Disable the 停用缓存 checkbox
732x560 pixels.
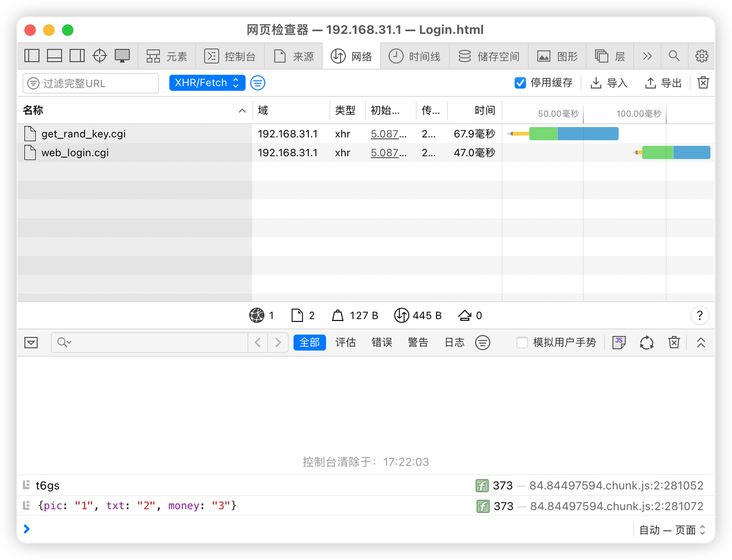pyautogui.click(x=520, y=83)
